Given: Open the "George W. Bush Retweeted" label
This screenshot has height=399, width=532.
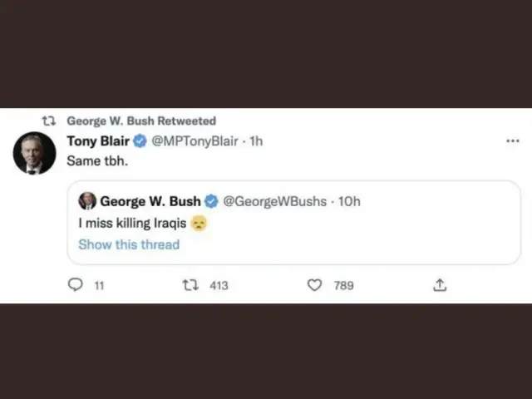Looking at the screenshot, I should (141, 121).
